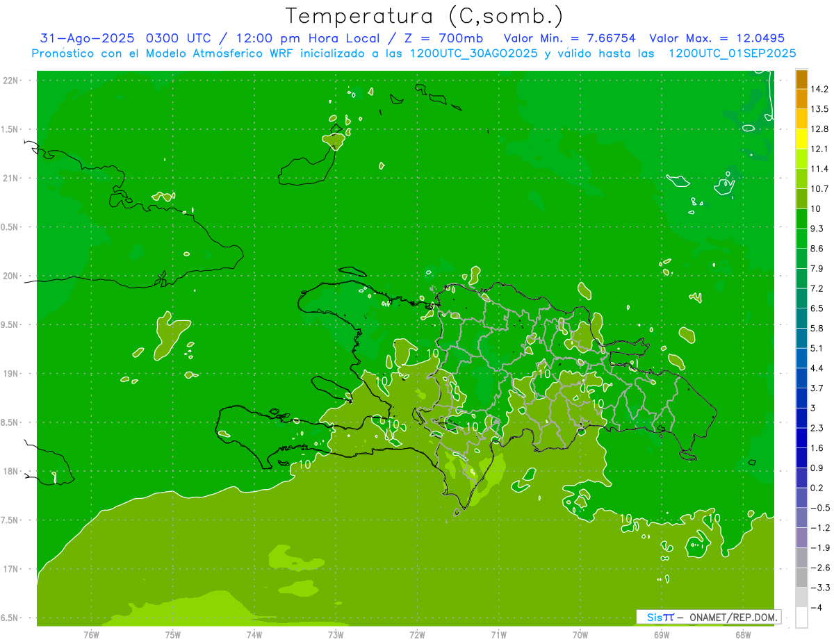Click the "-0.5" colorbar value
This screenshot has height=644, width=834.
click(x=820, y=508)
